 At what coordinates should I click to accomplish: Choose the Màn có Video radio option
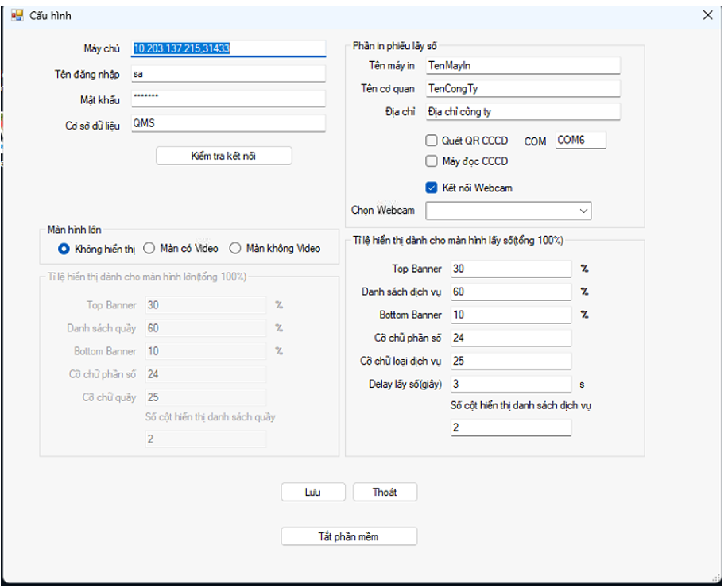click(x=149, y=249)
